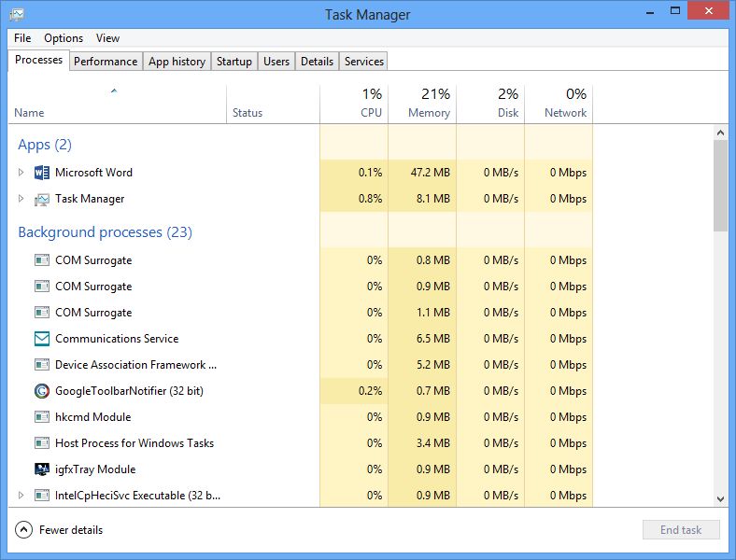The width and height of the screenshot is (736, 560).
Task: Expand the Microsoft Word process group
Action: pos(21,172)
